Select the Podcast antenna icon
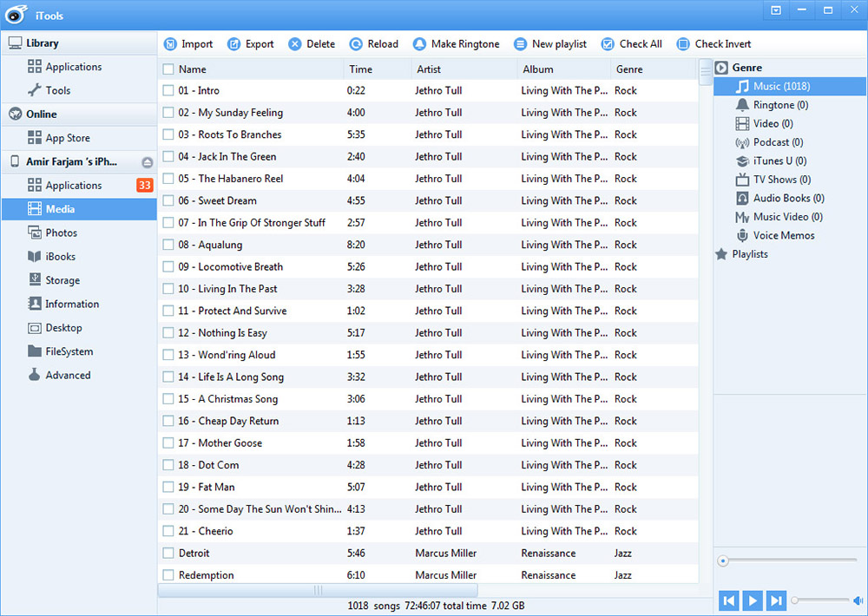Image resolution: width=868 pixels, height=616 pixels. tap(742, 143)
